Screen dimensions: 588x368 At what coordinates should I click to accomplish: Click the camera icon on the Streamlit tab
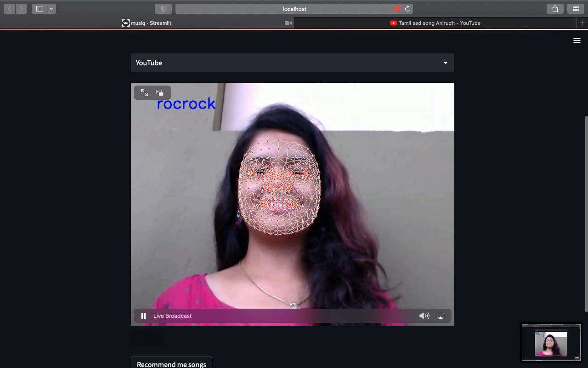(287, 23)
